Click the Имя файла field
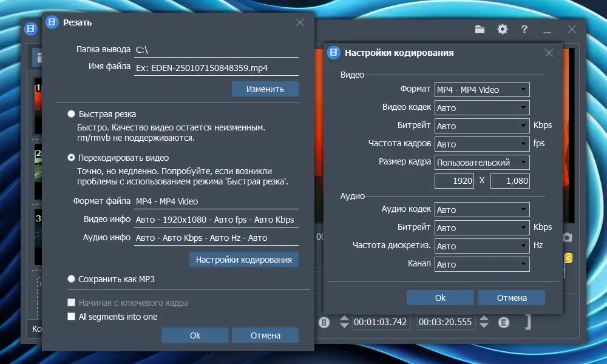 [216, 68]
